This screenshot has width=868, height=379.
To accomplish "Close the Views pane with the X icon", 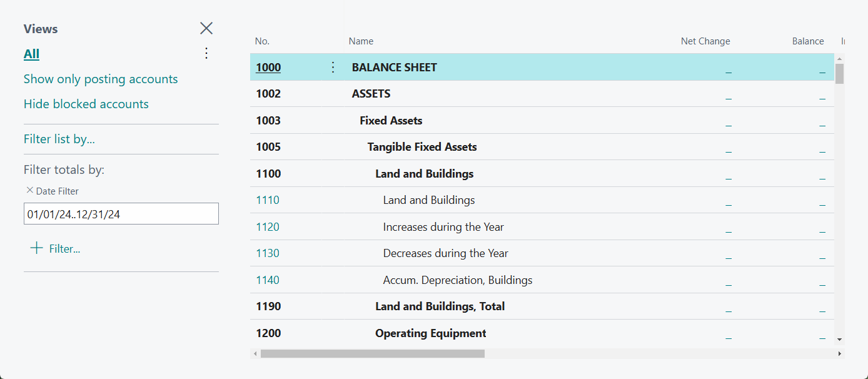I will 206,28.
